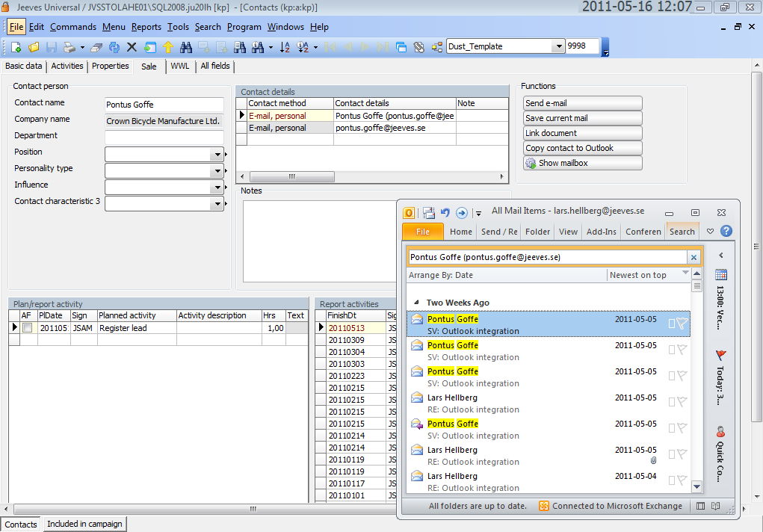The image size is (763, 532).
Task: Click the green-arrow window import toolbar icon
Action: (150, 47)
